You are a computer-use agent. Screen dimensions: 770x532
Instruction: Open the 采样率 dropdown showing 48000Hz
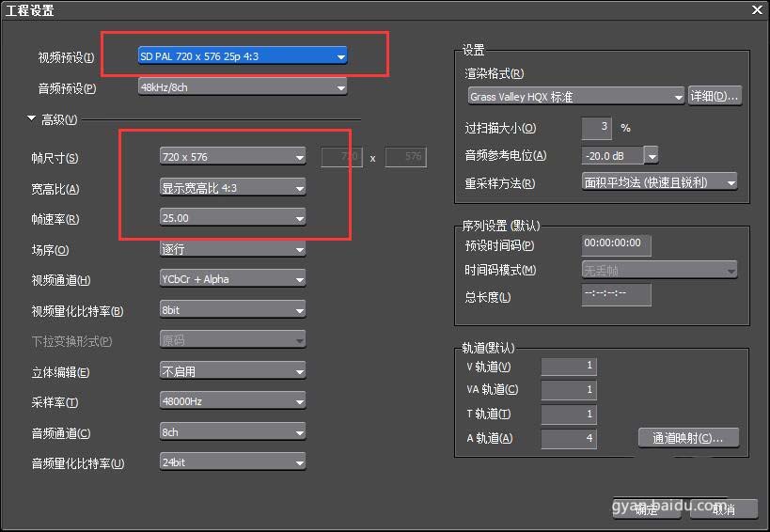click(232, 401)
